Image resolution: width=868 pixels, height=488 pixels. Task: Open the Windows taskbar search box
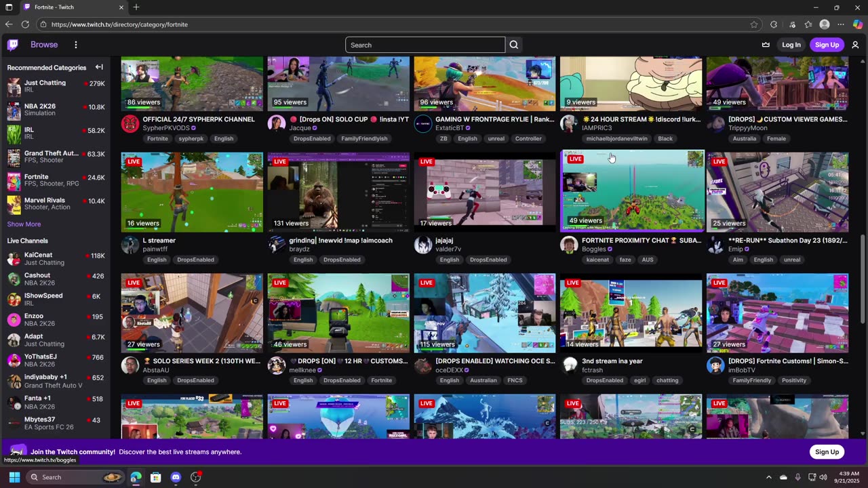75,477
